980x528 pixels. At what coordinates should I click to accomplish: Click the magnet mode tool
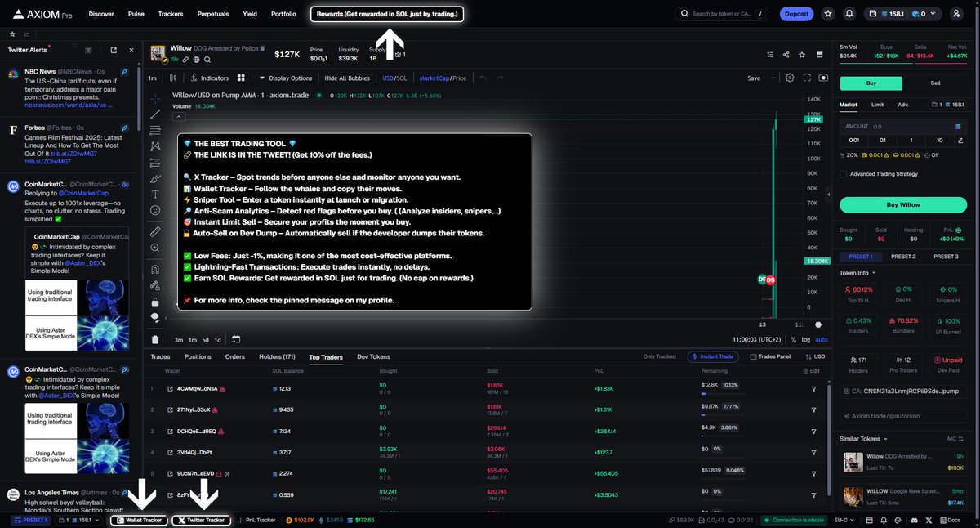tap(155, 269)
